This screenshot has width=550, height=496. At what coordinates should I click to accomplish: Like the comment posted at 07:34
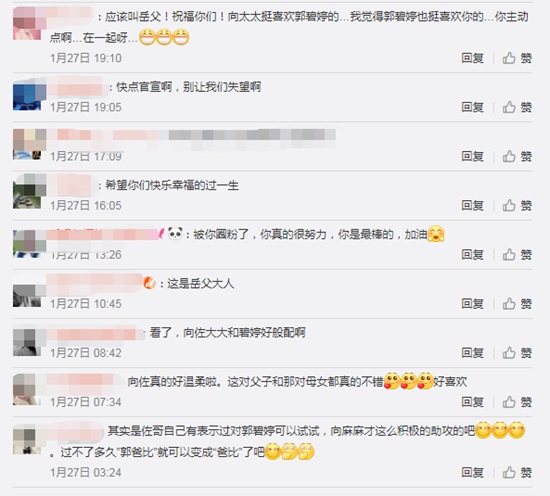point(517,402)
